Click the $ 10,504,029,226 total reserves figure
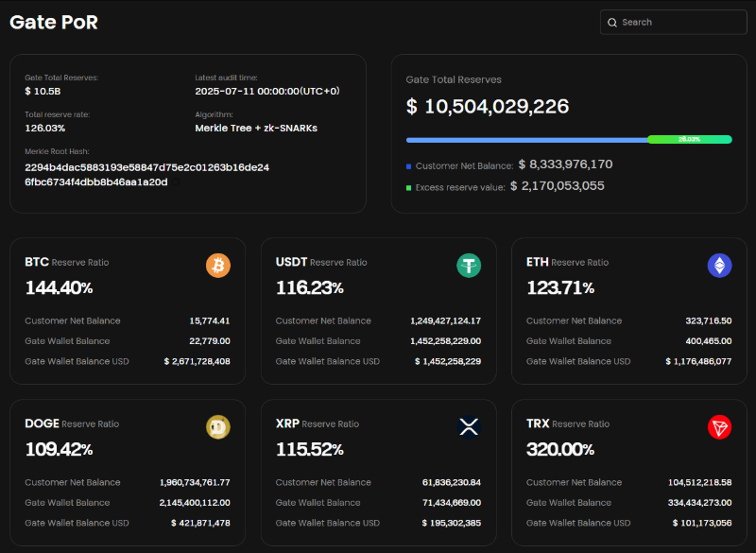This screenshot has height=553, width=756. (x=488, y=106)
